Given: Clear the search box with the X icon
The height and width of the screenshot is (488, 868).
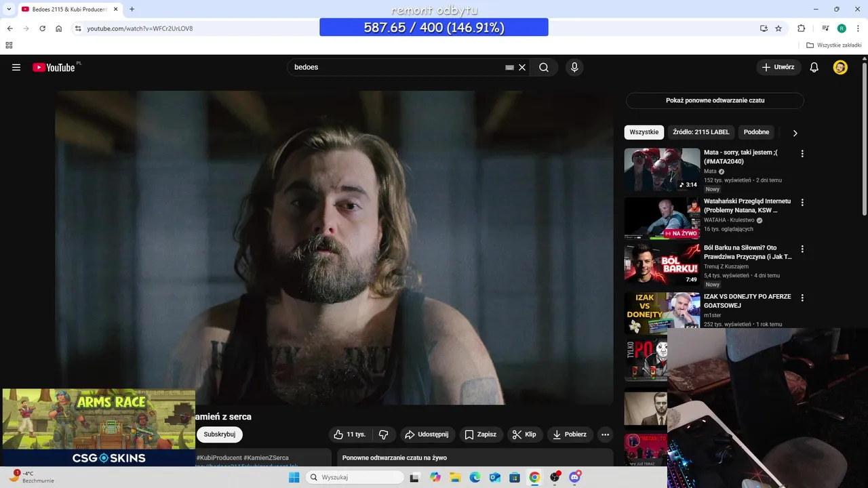Looking at the screenshot, I should 522,67.
